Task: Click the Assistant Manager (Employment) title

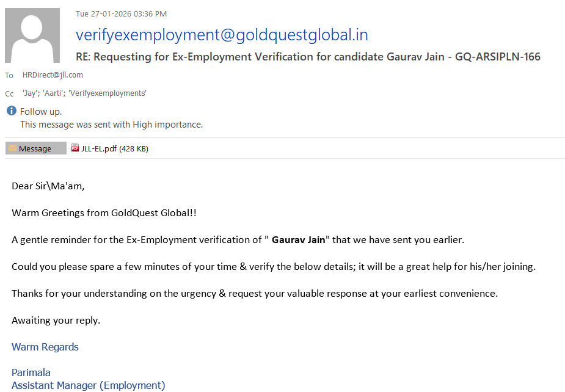Action: (89, 385)
